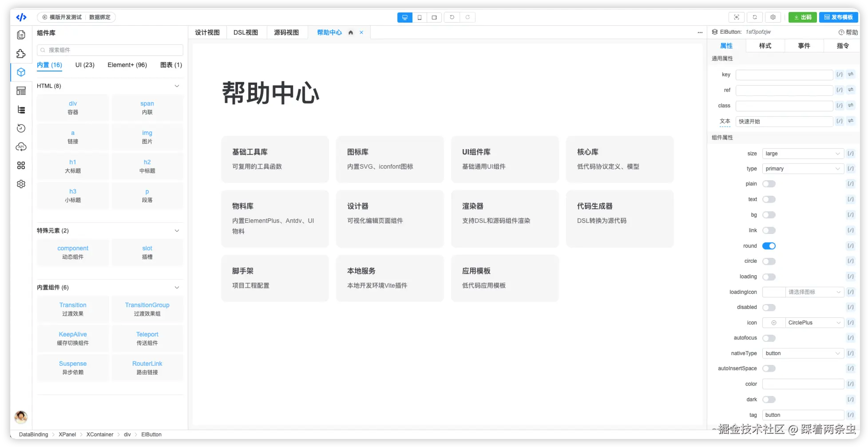
Task: Toggle the disabled switch
Action: point(769,308)
